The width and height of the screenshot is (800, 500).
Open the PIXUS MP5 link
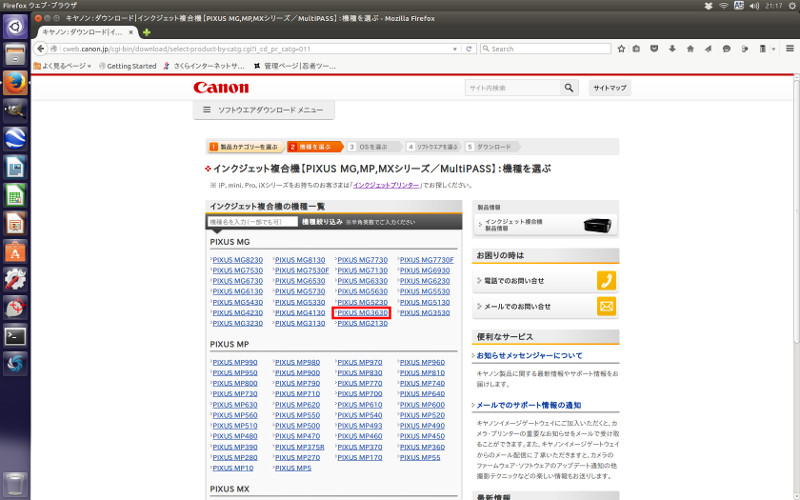(x=293, y=468)
